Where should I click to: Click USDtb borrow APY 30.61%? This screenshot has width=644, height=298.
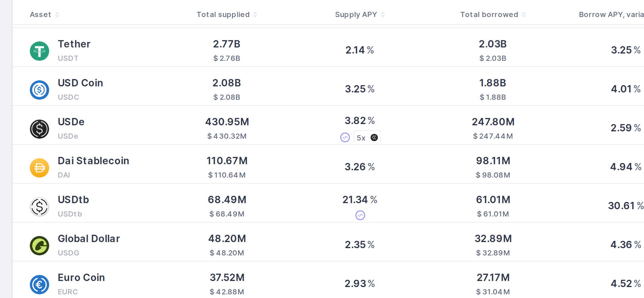626,206
